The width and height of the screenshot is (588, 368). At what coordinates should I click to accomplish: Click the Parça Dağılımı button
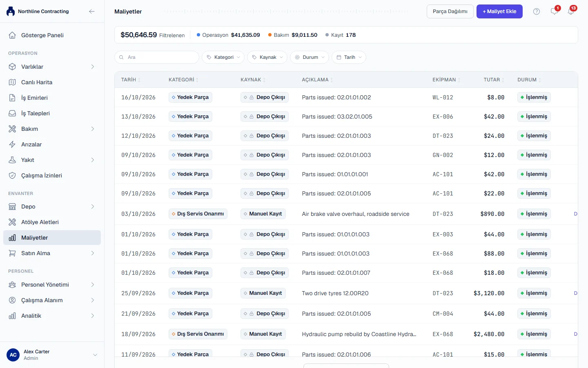tap(450, 11)
